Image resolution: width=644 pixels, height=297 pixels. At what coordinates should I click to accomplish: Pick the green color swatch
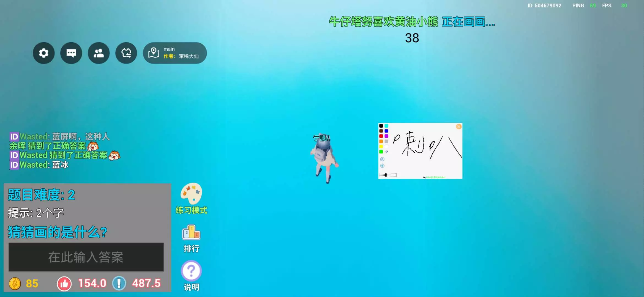[x=381, y=152]
